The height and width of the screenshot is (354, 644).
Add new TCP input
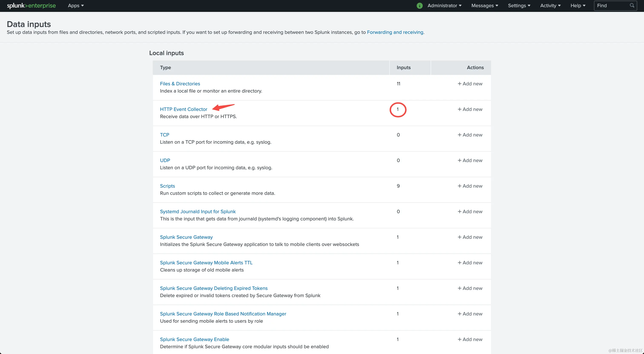pos(470,135)
